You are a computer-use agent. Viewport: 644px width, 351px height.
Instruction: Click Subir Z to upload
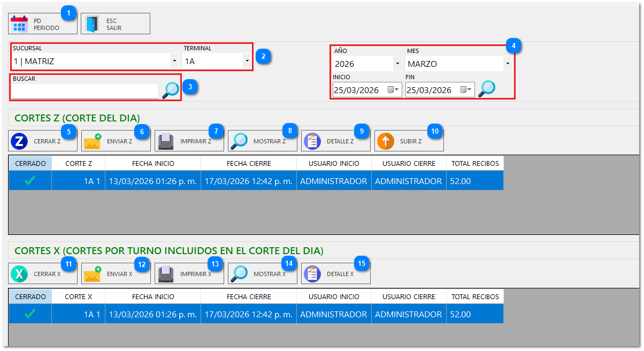tap(409, 141)
